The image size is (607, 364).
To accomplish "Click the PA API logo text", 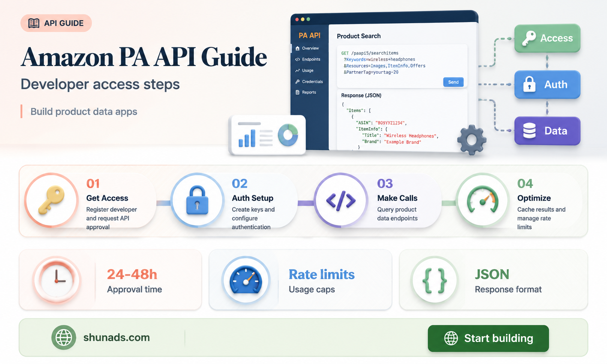I will (309, 36).
